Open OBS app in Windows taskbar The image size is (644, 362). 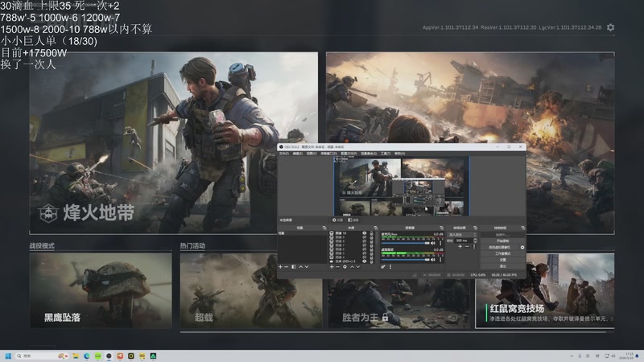click(x=109, y=356)
